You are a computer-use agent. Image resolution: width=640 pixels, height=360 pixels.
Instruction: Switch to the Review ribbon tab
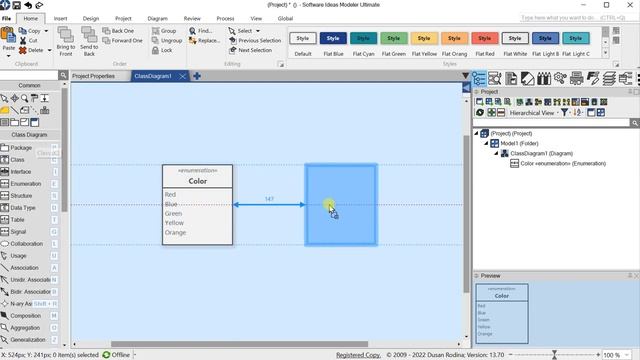click(192, 18)
